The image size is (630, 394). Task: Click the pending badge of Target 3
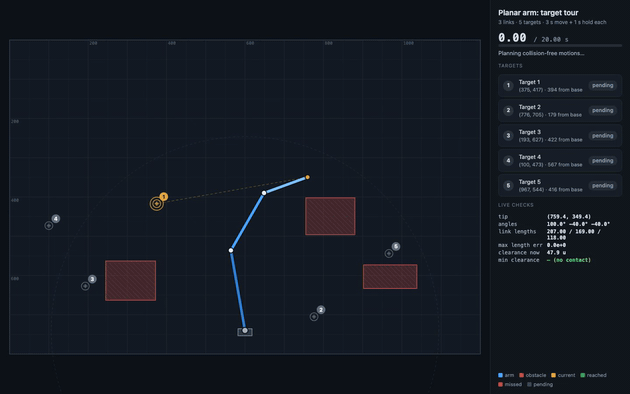[x=602, y=136]
